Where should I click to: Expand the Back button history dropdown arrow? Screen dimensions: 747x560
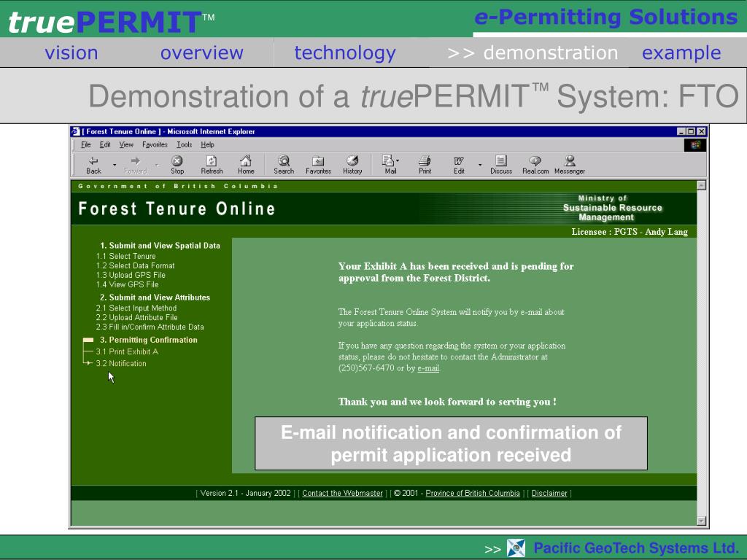click(115, 165)
